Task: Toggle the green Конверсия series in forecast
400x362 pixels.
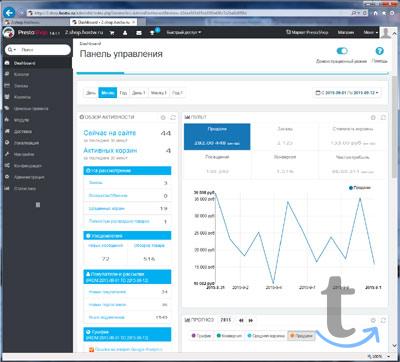Action: pos(229,335)
